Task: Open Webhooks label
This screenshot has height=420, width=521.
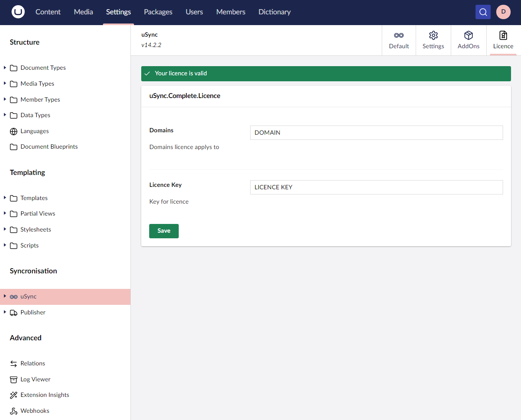Action: point(35,411)
